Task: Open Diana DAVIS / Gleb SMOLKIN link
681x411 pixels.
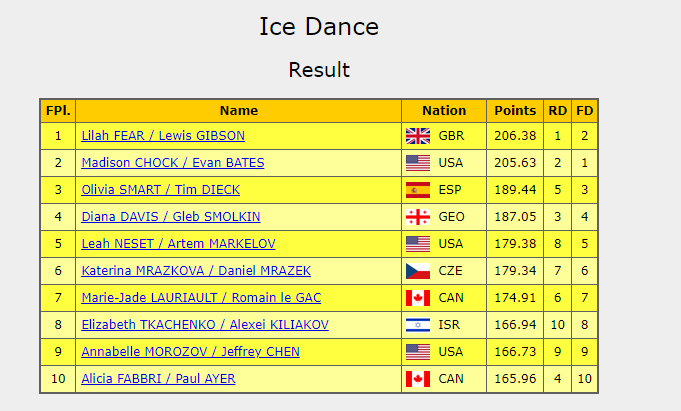Action: coord(170,217)
